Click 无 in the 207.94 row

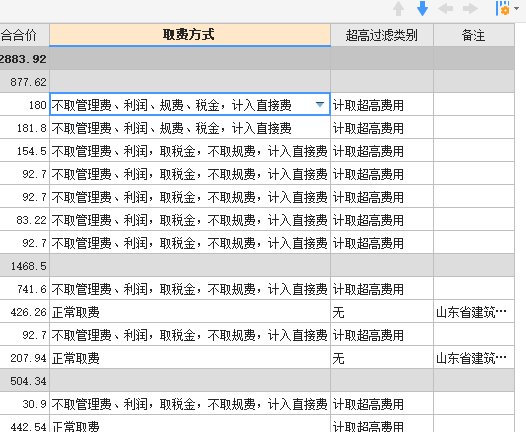(x=338, y=358)
